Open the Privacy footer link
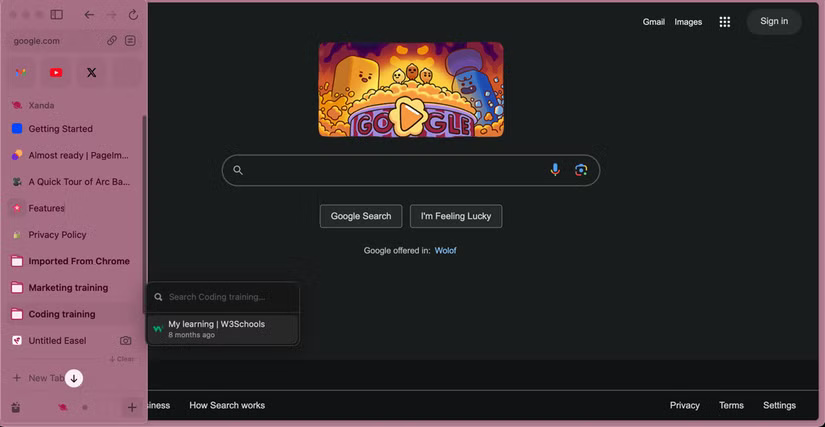This screenshot has width=825, height=427. (685, 405)
